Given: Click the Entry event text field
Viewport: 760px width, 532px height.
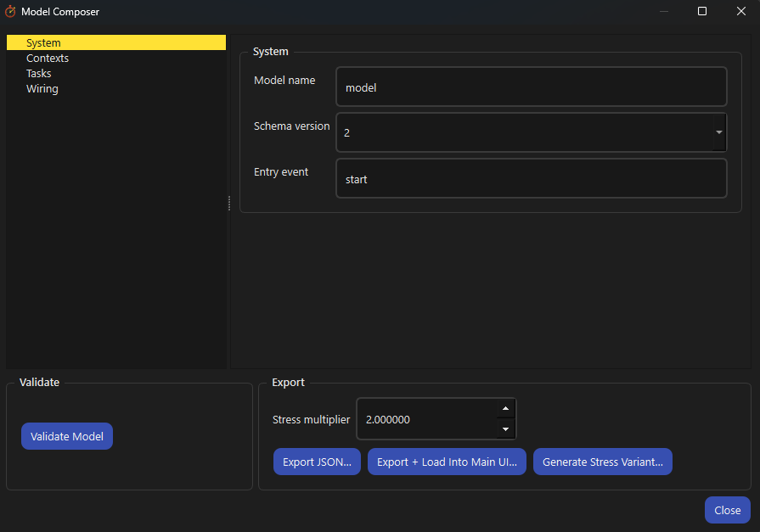Looking at the screenshot, I should pos(532,178).
